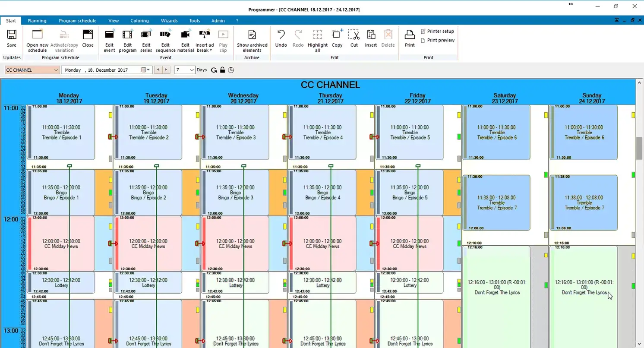Expand the Insert ad break dropdown arrow

coord(211,51)
